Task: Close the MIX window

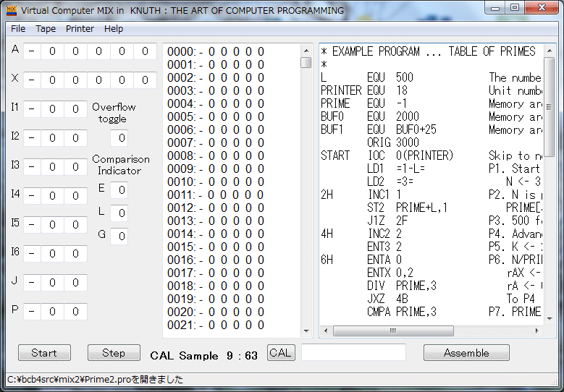Action: [542, 8]
